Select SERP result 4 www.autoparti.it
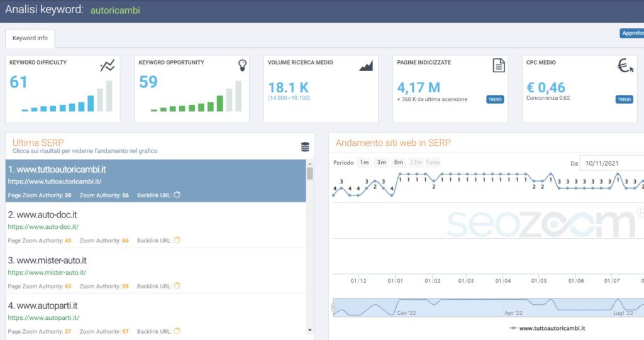The image size is (644, 340). point(156,316)
